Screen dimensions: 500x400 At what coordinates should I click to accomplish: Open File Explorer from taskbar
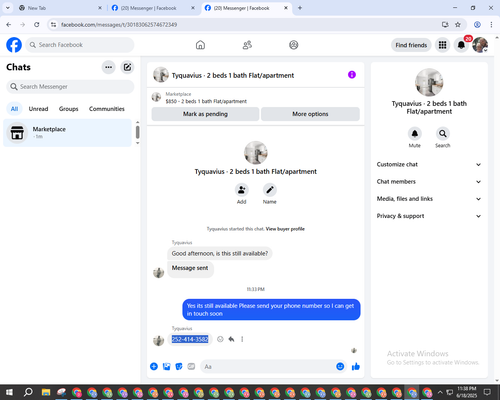coord(46,392)
